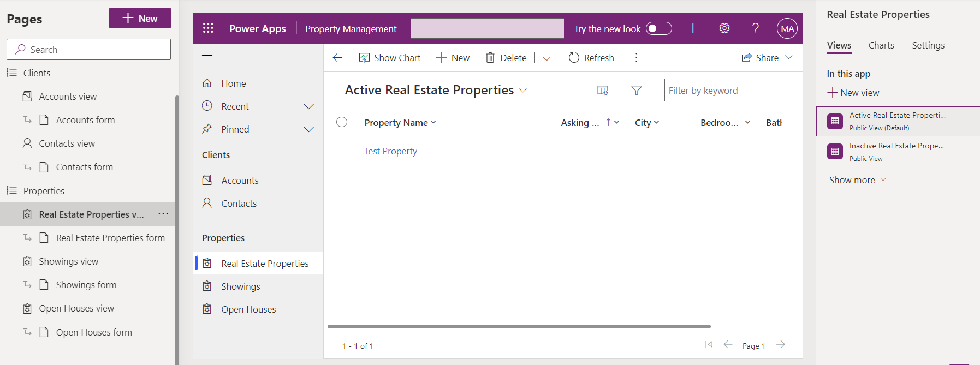Select Active Real Estate Properties public view

click(x=898, y=121)
